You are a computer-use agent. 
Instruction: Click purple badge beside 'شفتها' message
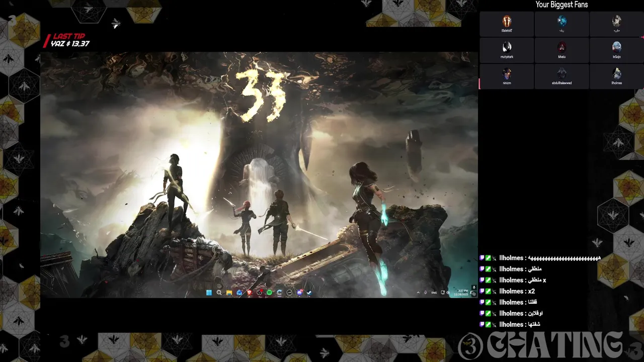[482, 324]
